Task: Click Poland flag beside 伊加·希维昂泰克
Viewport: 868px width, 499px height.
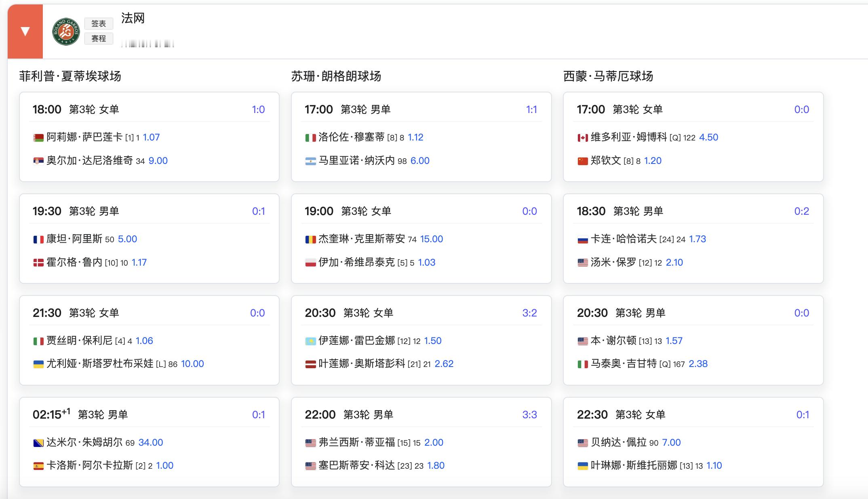Action: click(x=310, y=263)
